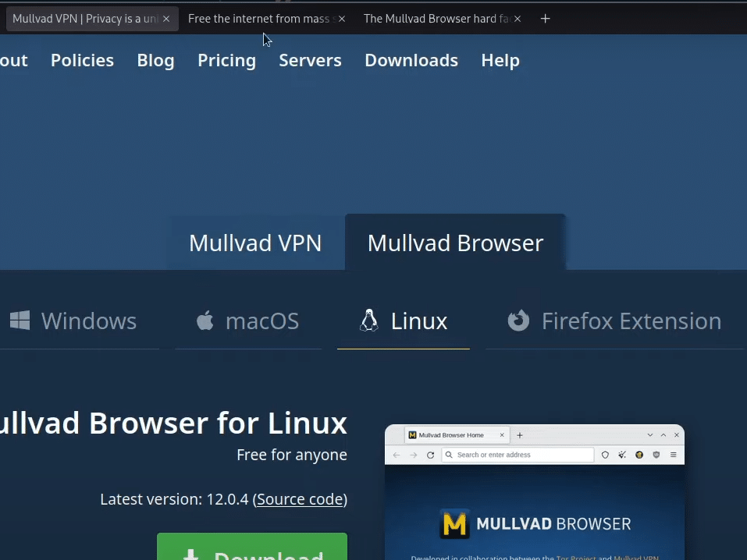Select the Mullvad Browser product tab
The image size is (747, 560).
click(455, 243)
